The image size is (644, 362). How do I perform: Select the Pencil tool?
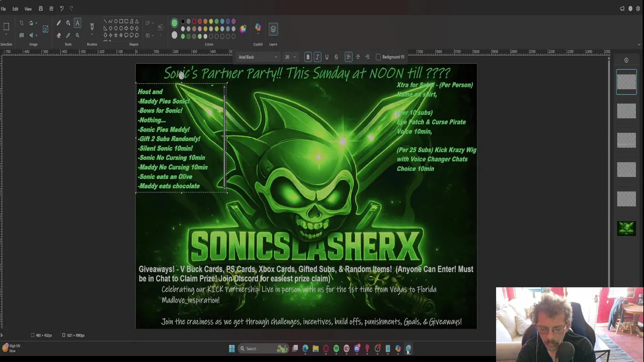point(58,23)
